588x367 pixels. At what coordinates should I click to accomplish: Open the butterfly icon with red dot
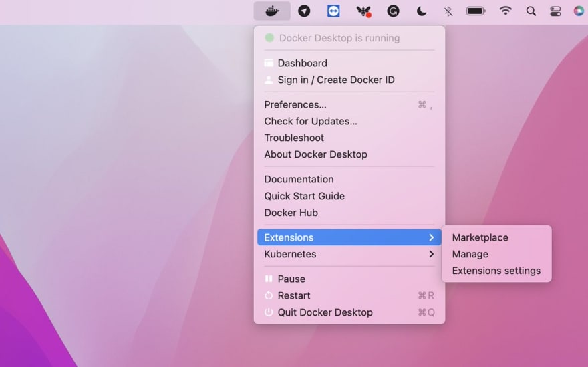363,11
